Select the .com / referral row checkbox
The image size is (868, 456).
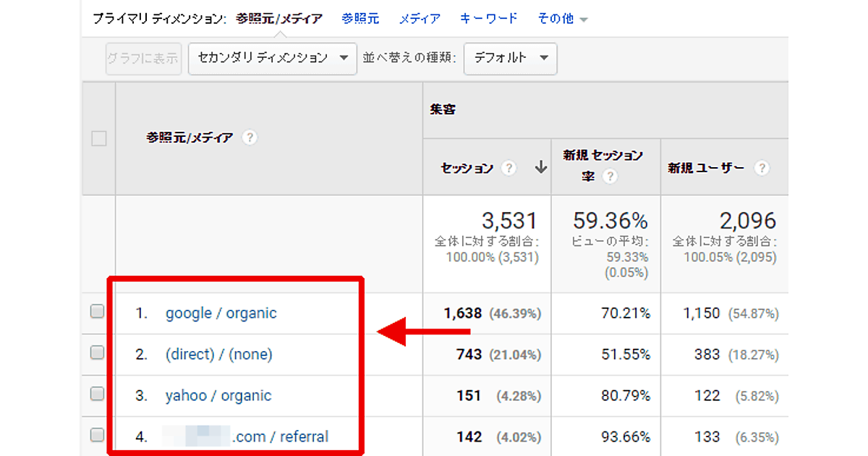tap(98, 436)
